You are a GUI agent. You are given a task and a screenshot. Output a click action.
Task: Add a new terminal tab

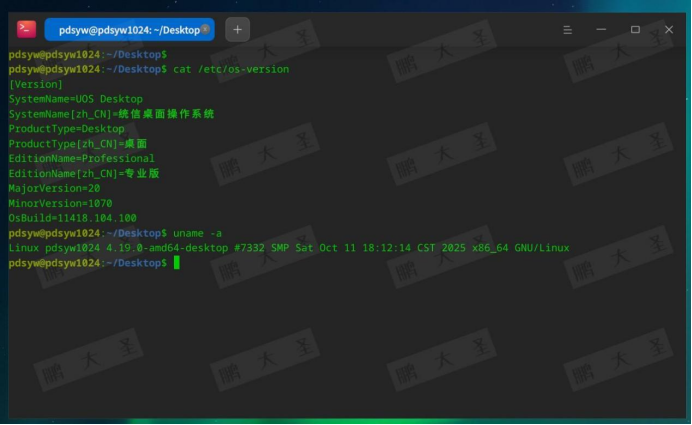(x=237, y=30)
